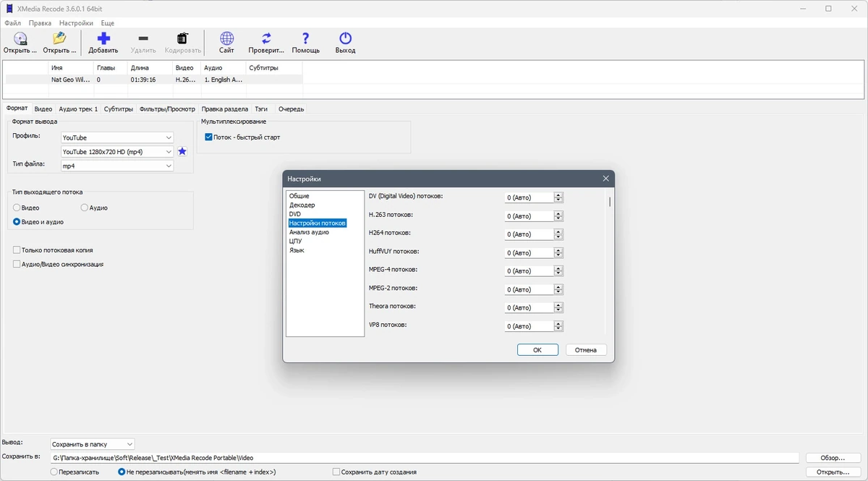868x481 pixels.
Task: Switch to the Видео tab
Action: 43,109
